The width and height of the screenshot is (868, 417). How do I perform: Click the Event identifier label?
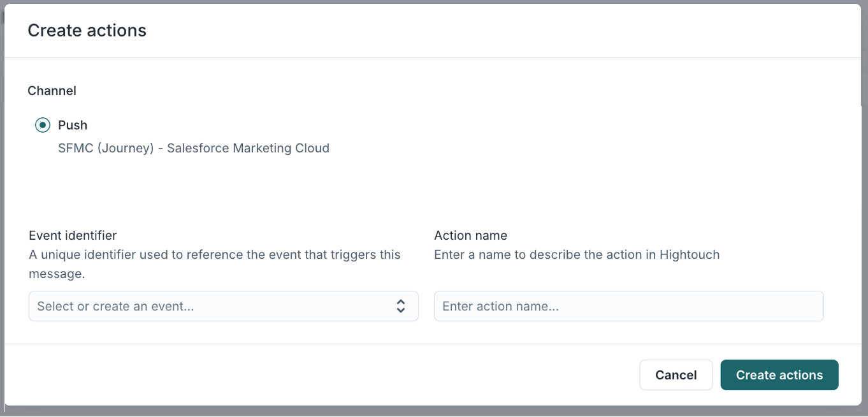click(x=72, y=235)
